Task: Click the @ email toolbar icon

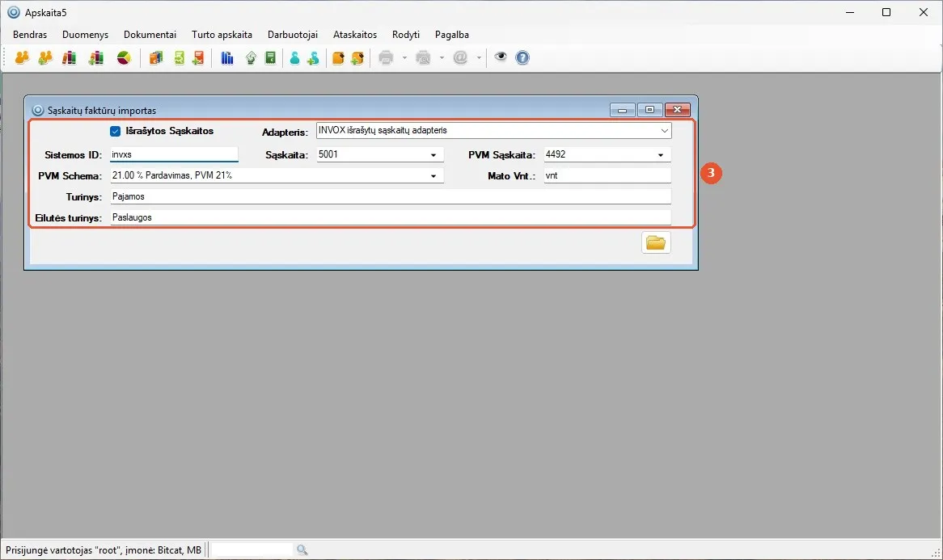Action: 461,57
